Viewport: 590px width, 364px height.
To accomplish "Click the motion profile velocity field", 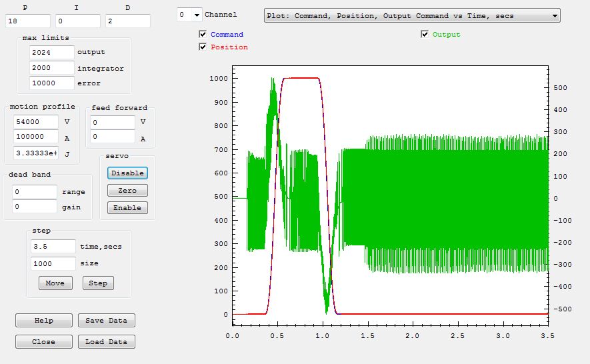I will tap(36, 122).
